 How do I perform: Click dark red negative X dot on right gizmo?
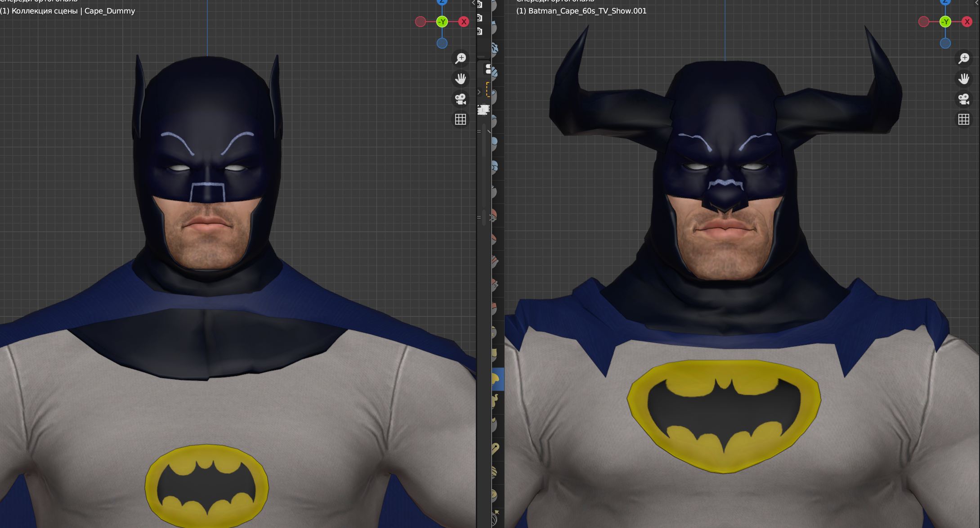pos(924,22)
